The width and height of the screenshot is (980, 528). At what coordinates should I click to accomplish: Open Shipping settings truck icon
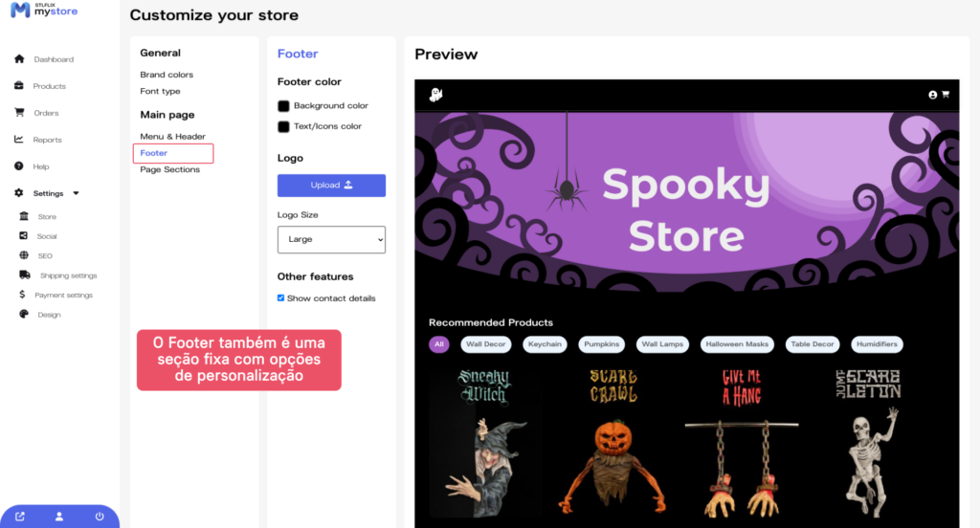(x=24, y=275)
